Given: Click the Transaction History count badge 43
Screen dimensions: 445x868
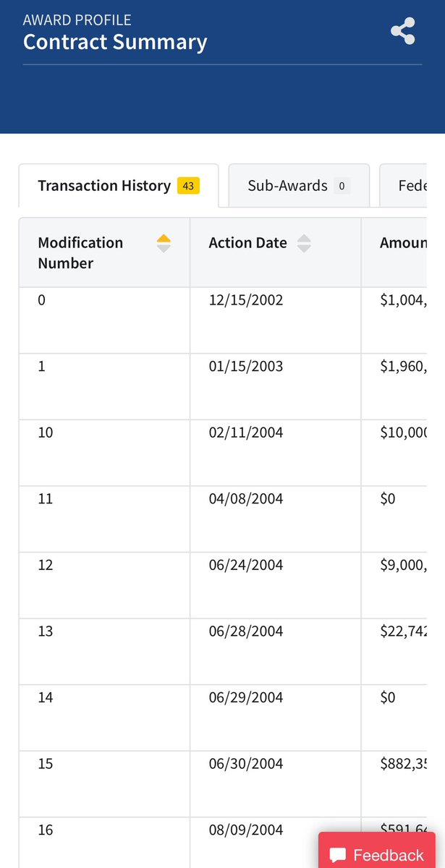Looking at the screenshot, I should (x=188, y=186).
